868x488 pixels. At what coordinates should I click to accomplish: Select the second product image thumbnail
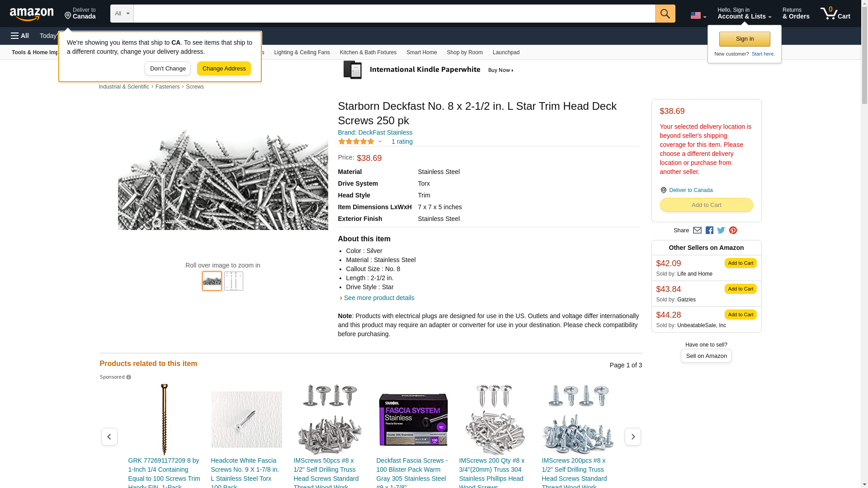click(x=234, y=281)
